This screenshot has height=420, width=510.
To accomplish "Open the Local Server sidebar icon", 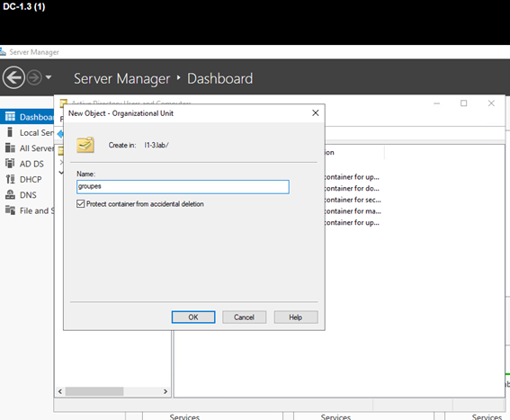I will click(10, 132).
